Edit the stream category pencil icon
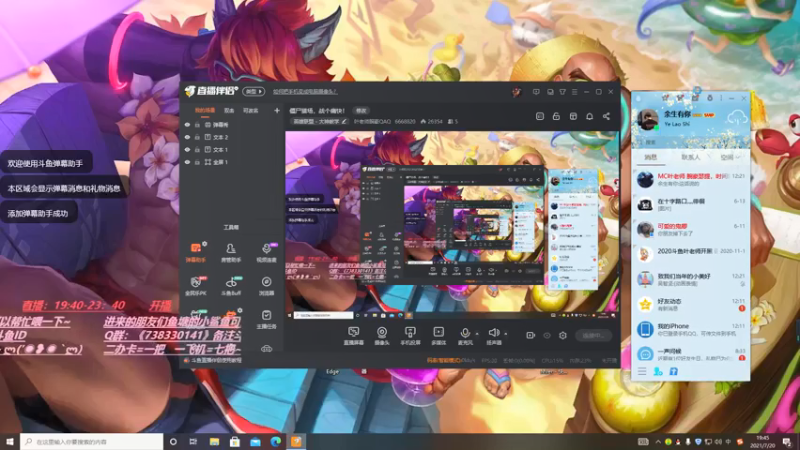 (x=344, y=121)
